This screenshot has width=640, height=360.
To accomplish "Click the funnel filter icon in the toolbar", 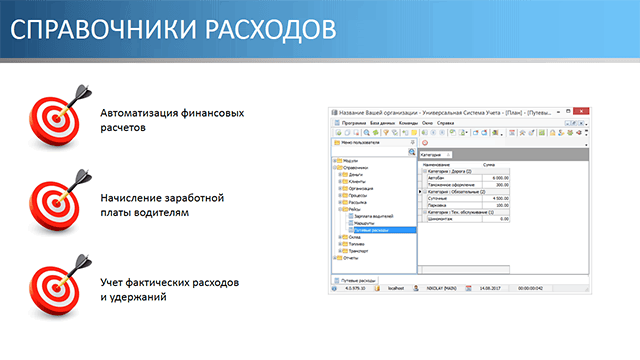I will [386, 133].
